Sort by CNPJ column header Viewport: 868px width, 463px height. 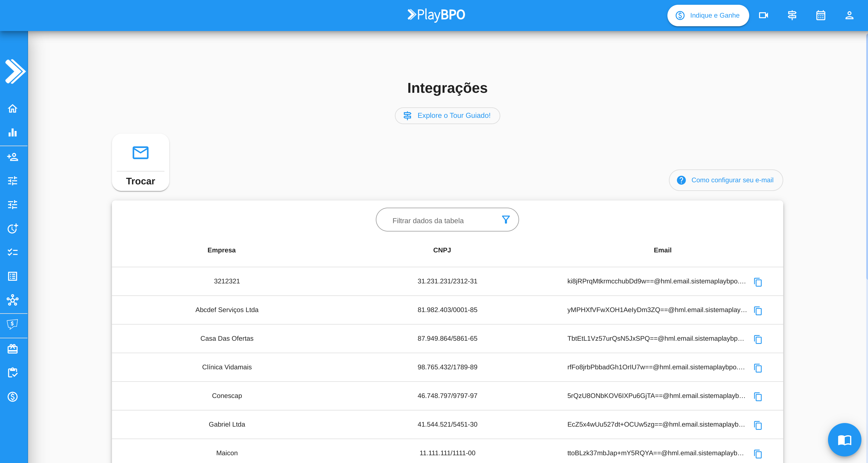tap(442, 250)
